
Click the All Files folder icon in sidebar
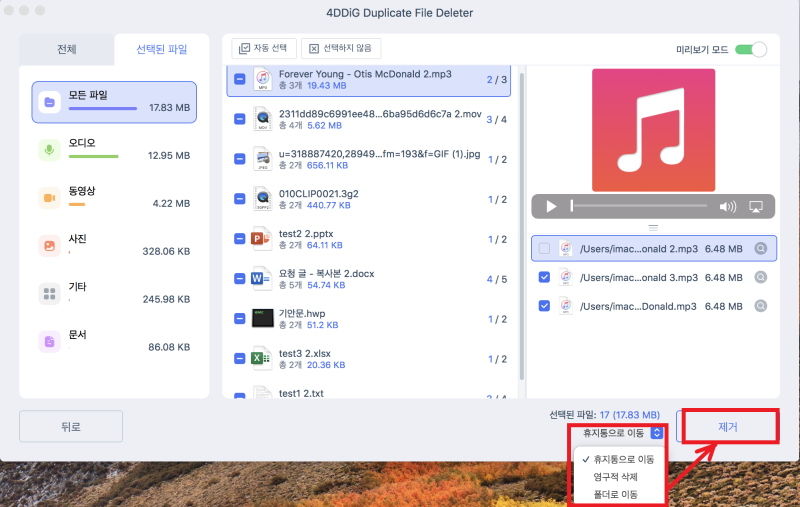[x=49, y=102]
